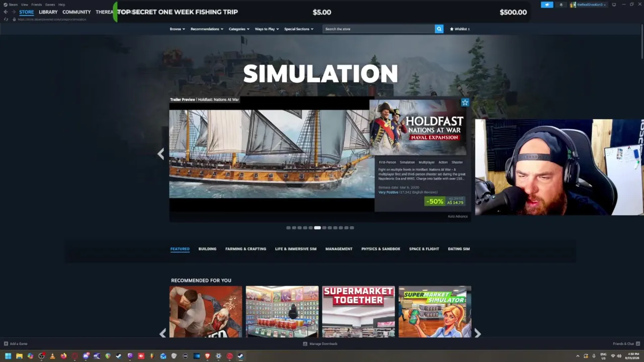Viewport: 644px width, 362px height.
Task: Click the -50% discount price button
Action: pos(445,201)
